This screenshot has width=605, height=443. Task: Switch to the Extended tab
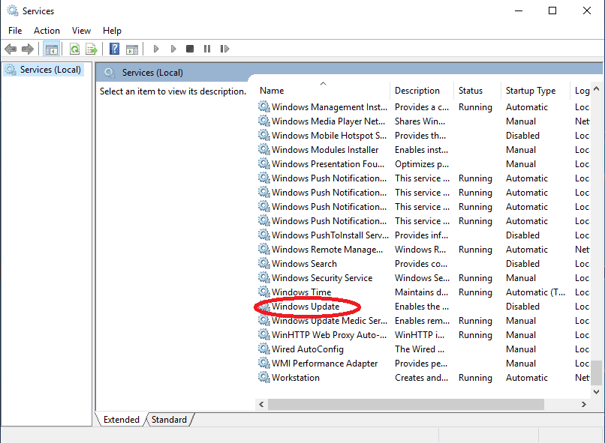pos(121,420)
